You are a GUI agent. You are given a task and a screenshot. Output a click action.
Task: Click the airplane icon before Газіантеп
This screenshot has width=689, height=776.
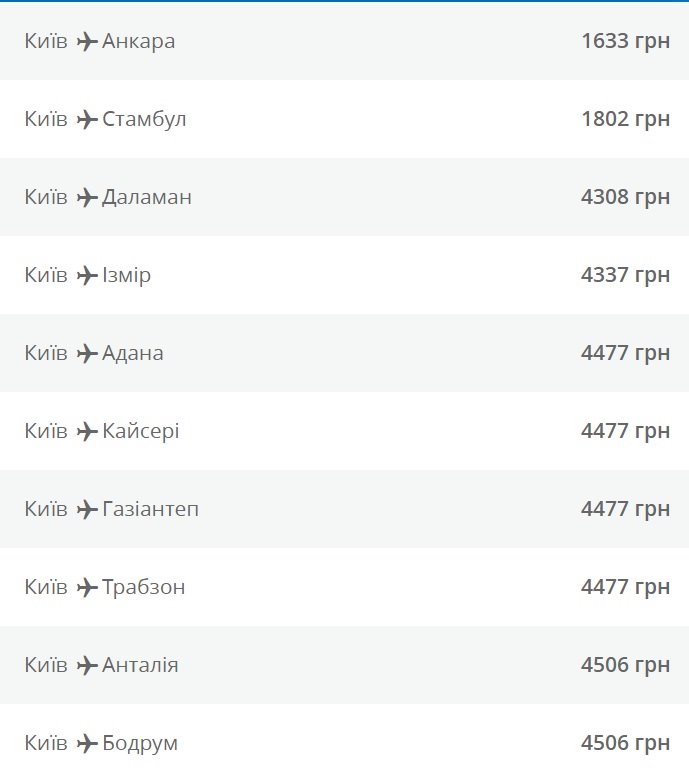[x=87, y=510]
